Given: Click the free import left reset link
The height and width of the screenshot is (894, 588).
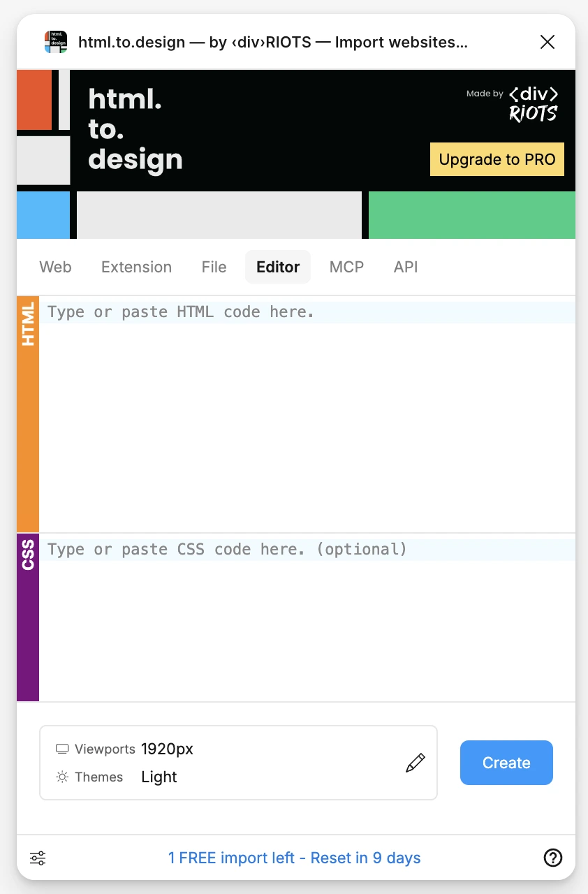Looking at the screenshot, I should tap(294, 858).
